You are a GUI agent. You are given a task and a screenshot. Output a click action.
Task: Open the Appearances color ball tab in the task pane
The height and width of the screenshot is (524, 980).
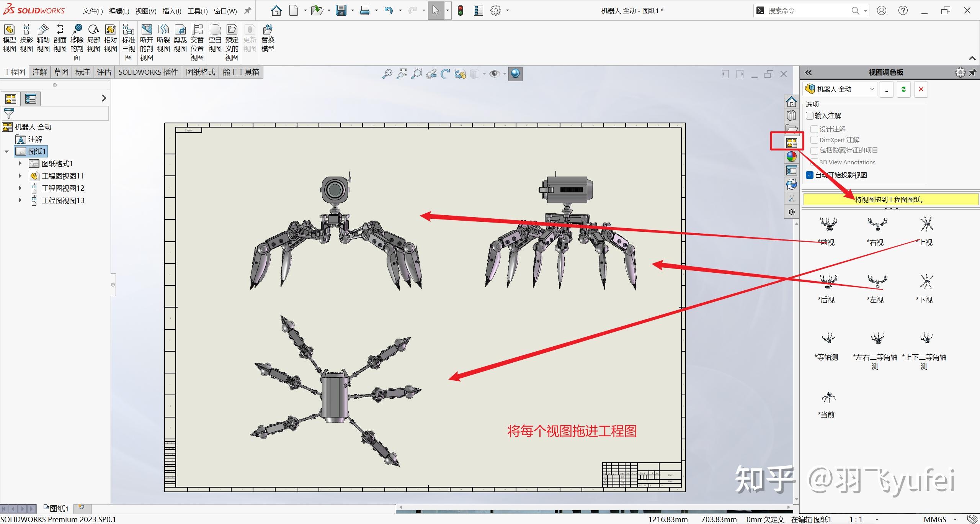click(x=792, y=157)
